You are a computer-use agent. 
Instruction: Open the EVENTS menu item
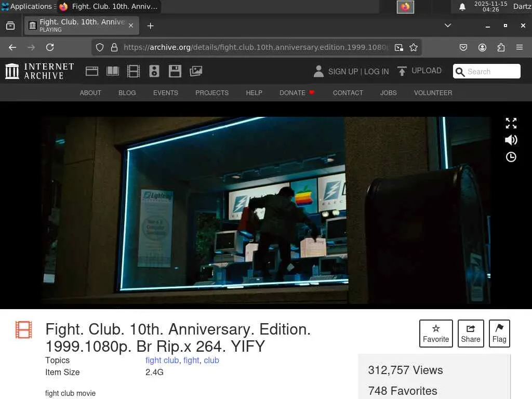[x=166, y=92]
